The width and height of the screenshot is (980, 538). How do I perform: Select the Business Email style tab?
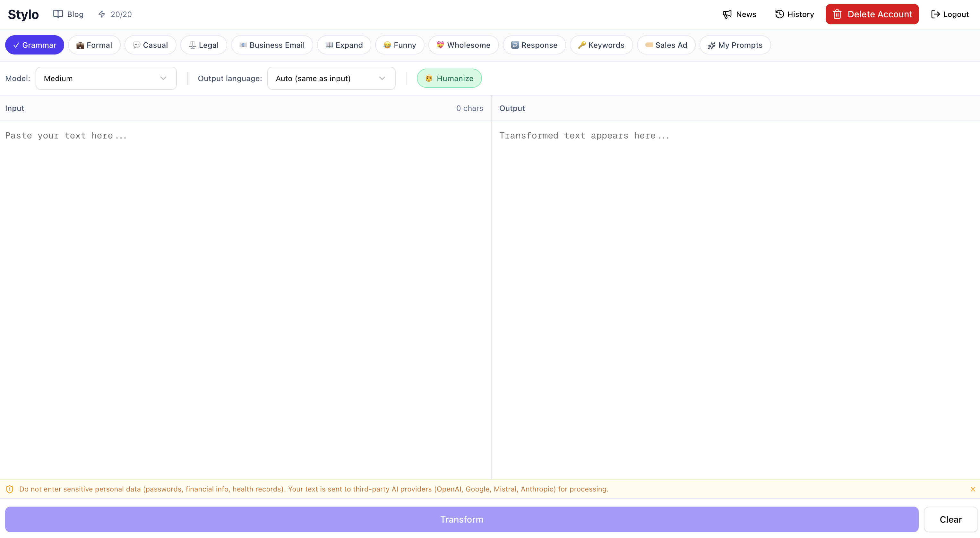point(271,45)
